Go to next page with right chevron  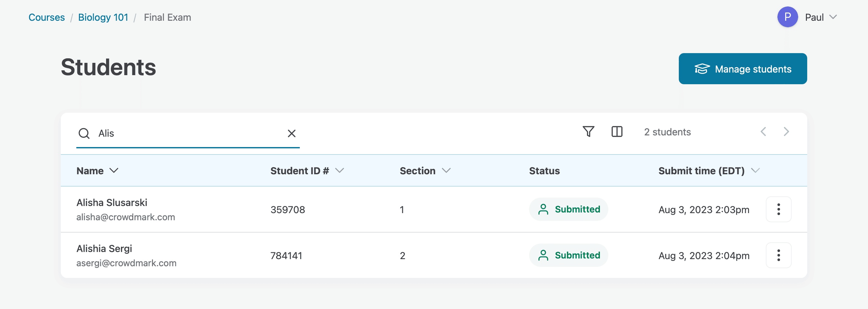click(786, 132)
